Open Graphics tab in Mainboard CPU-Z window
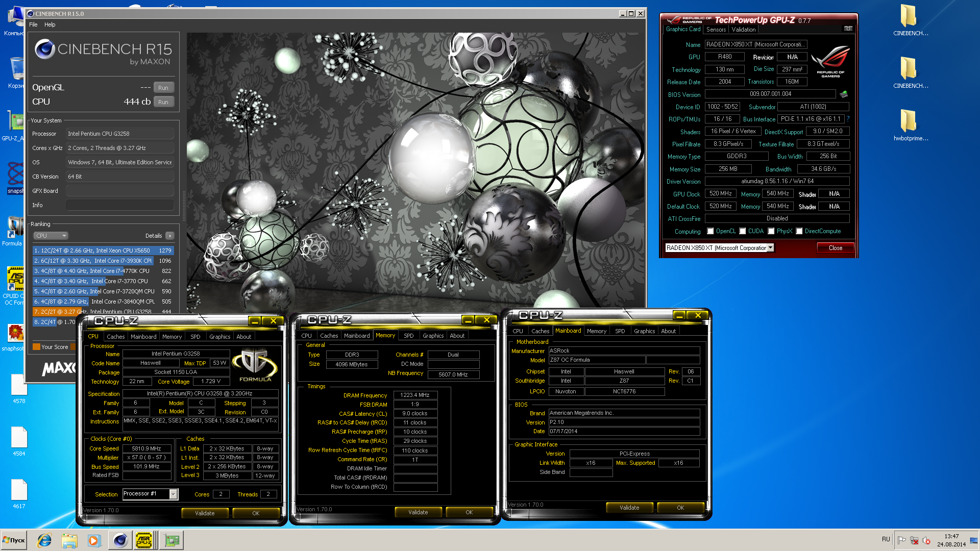Screen dimensions: 980x551 click(x=644, y=331)
